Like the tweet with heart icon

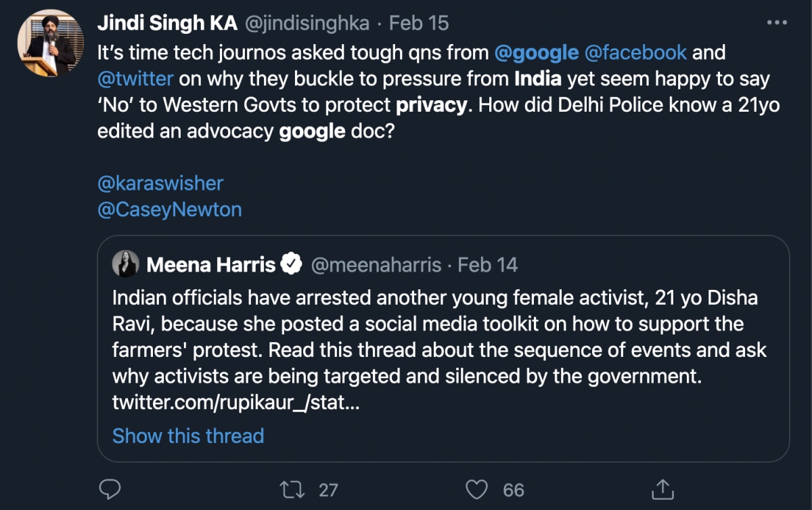pyautogui.click(x=478, y=488)
